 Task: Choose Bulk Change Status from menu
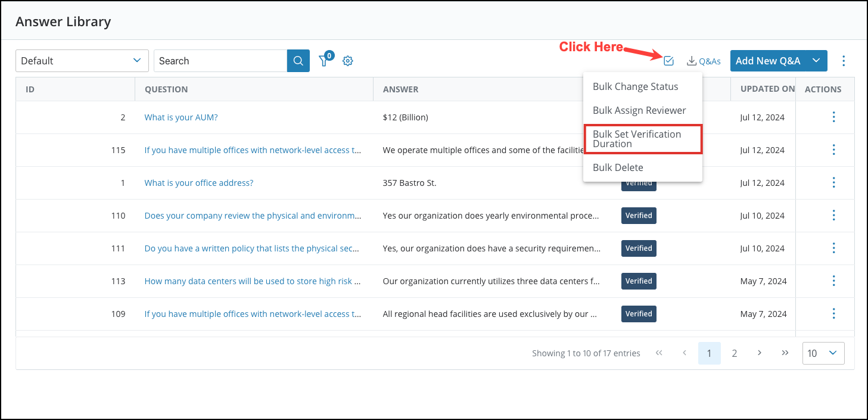click(x=635, y=87)
